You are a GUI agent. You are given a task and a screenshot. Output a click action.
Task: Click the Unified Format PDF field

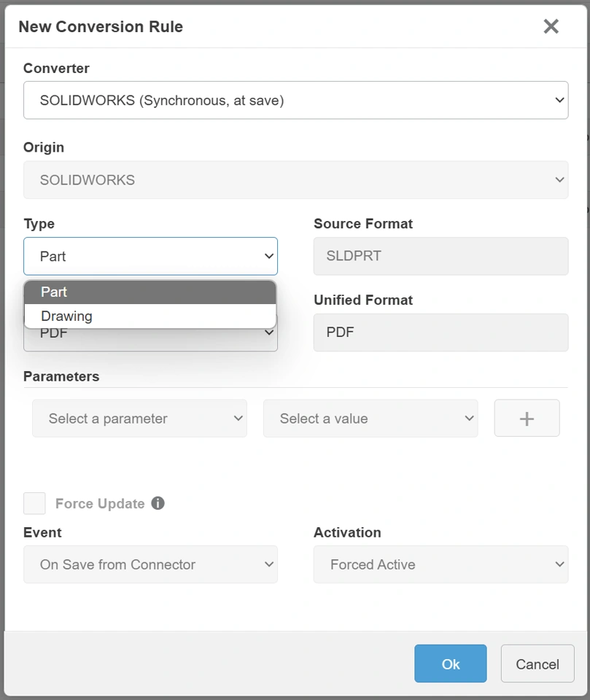pos(440,332)
